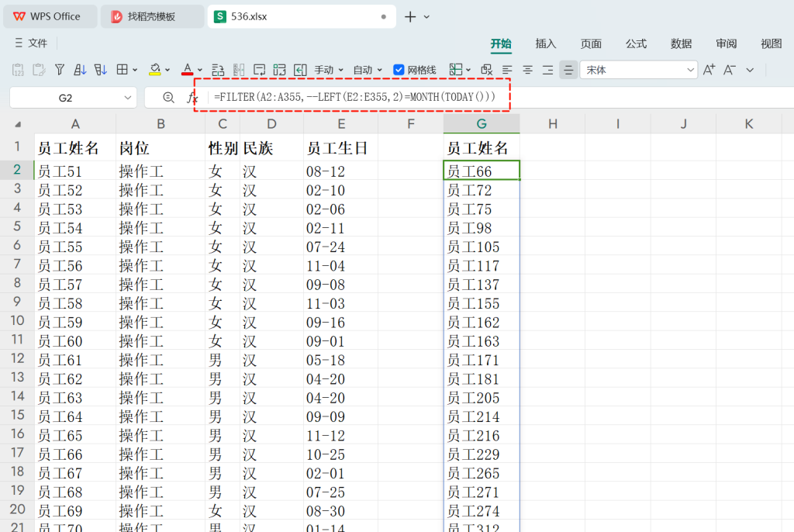Image resolution: width=794 pixels, height=532 pixels.
Task: Align text to the left
Action: pyautogui.click(x=507, y=70)
